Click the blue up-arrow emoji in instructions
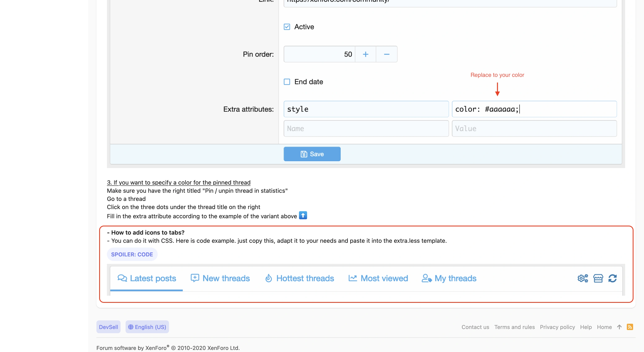Viewport: 644px width, 352px height. [x=303, y=215]
